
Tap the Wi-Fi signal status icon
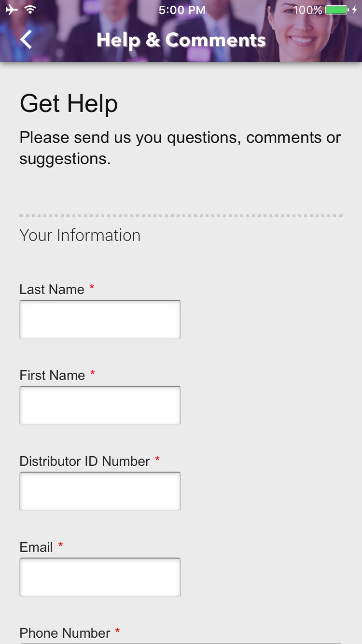point(30,10)
